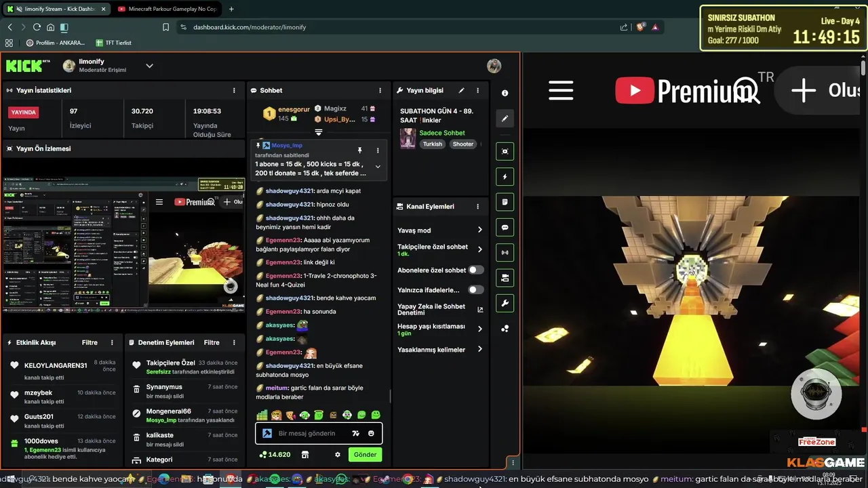
Task: Toggle the moderation log note sidebar icon
Action: [x=505, y=202]
